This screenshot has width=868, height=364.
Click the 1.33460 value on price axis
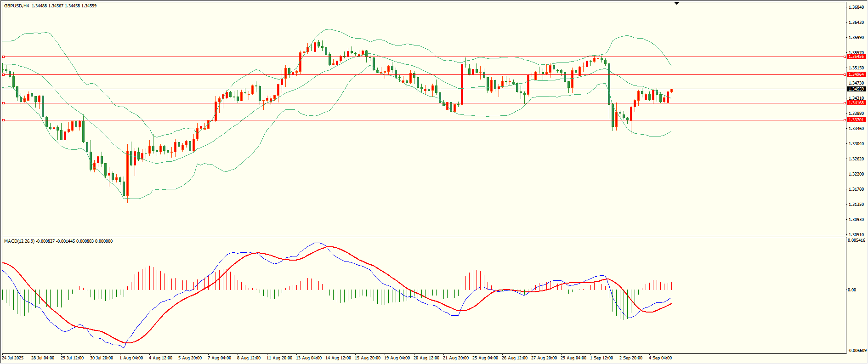pos(857,129)
